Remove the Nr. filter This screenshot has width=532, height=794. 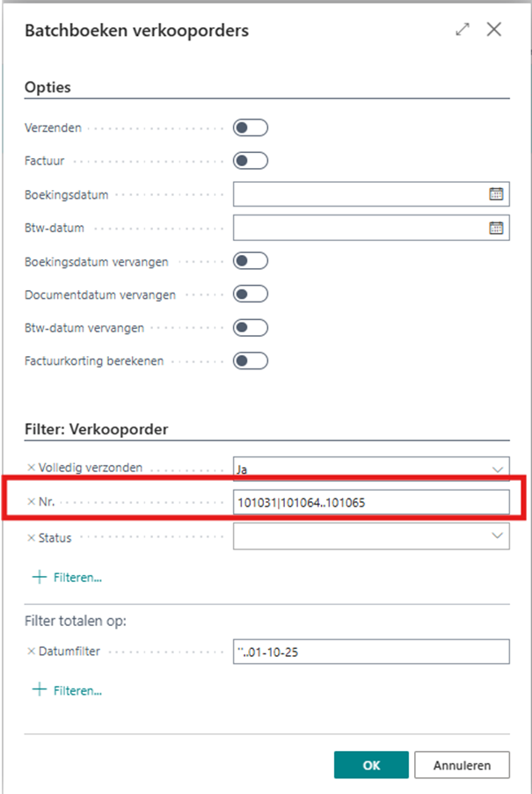click(x=31, y=503)
